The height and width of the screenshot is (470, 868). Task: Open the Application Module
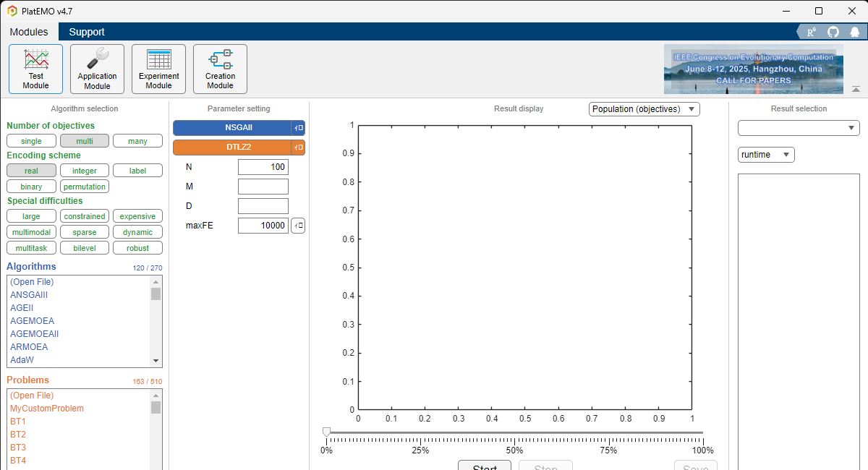click(97, 69)
